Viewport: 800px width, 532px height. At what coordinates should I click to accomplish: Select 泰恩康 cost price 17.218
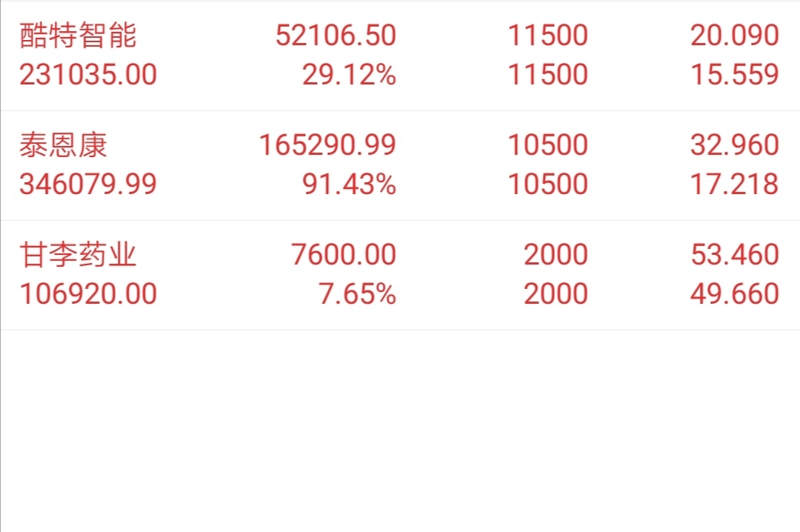tap(734, 184)
